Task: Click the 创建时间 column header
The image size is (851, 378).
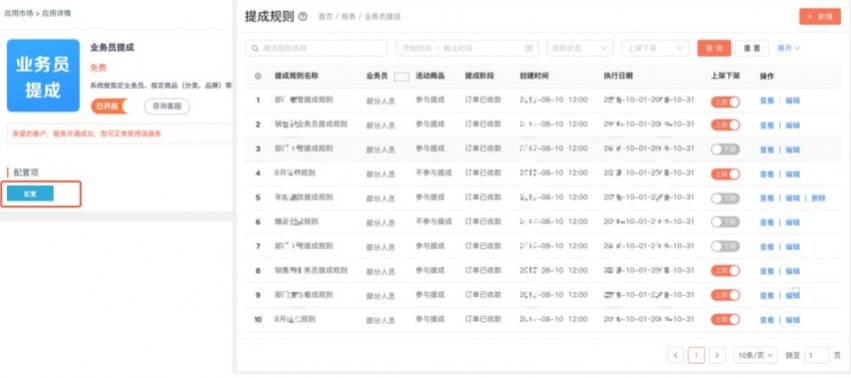Action: [534, 76]
